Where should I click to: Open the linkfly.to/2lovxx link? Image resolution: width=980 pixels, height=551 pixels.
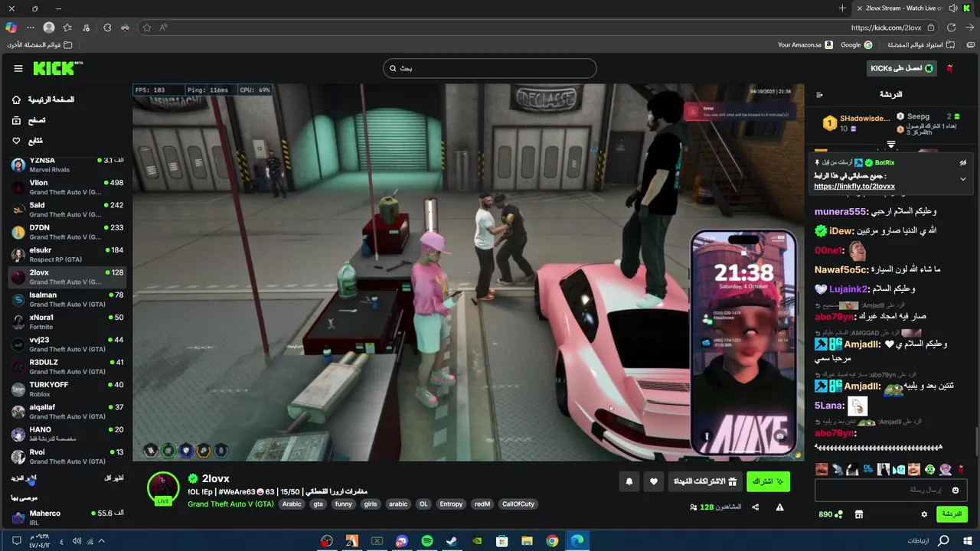coord(854,186)
